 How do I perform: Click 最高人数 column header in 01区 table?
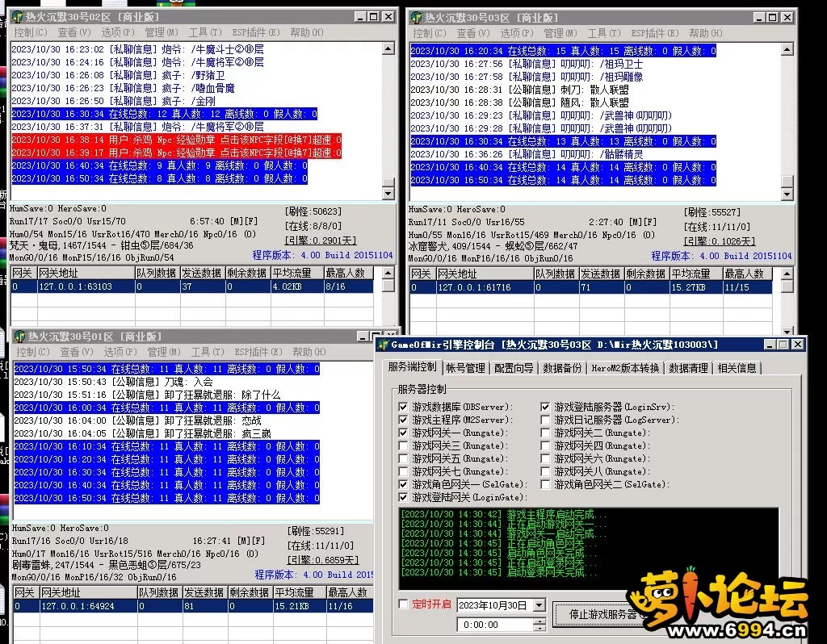pos(351,592)
